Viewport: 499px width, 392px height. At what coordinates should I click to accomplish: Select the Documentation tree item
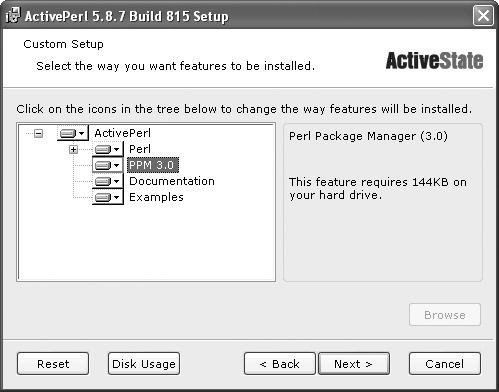tap(172, 181)
